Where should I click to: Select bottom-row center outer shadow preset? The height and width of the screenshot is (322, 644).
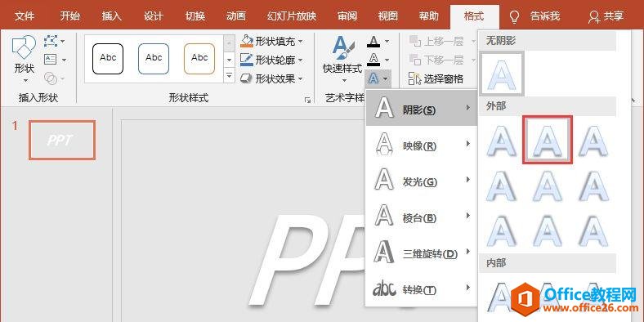(547, 231)
